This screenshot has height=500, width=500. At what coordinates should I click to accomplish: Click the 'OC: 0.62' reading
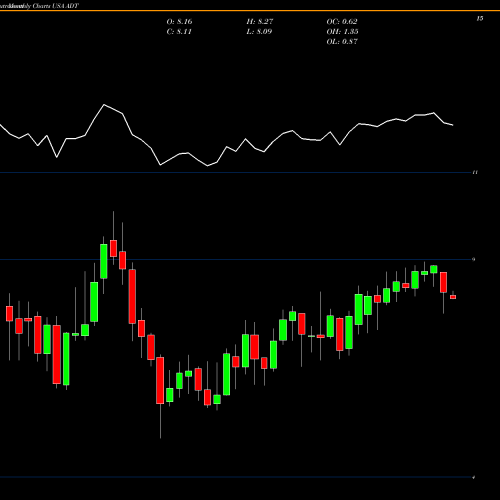coord(342,22)
